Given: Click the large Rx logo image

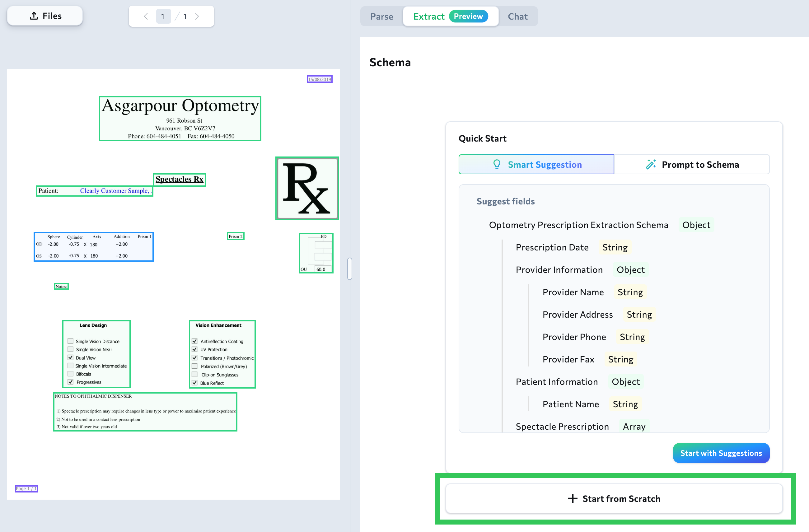Looking at the screenshot, I should click(x=306, y=188).
